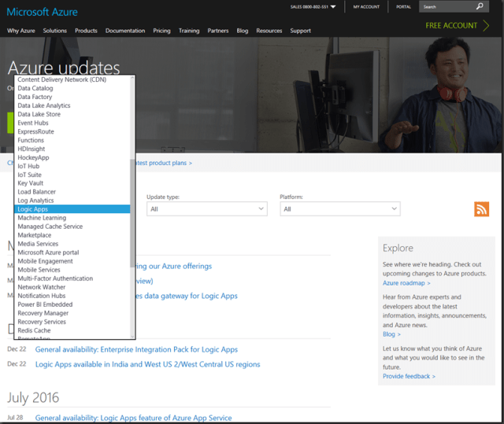Select IoT Suite option
The width and height of the screenshot is (504, 424).
pos(72,175)
